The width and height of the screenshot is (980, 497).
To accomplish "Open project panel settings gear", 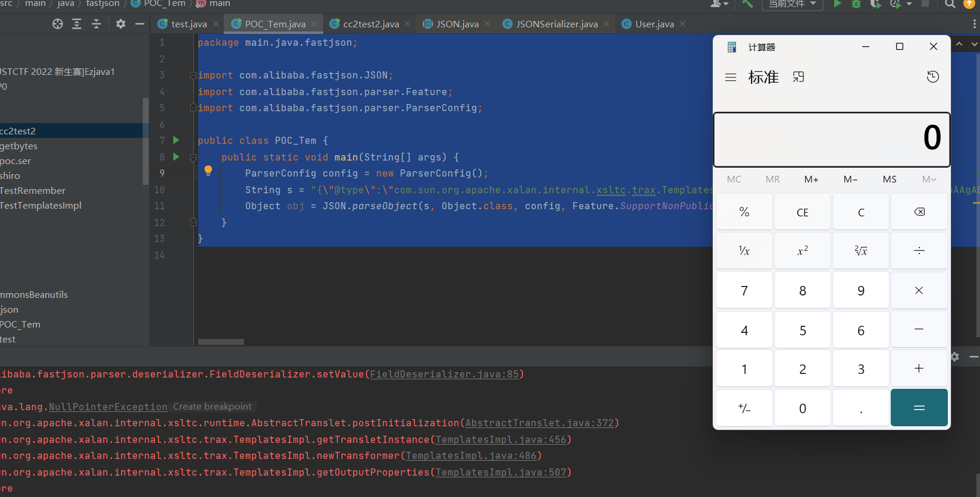I will click(x=121, y=24).
